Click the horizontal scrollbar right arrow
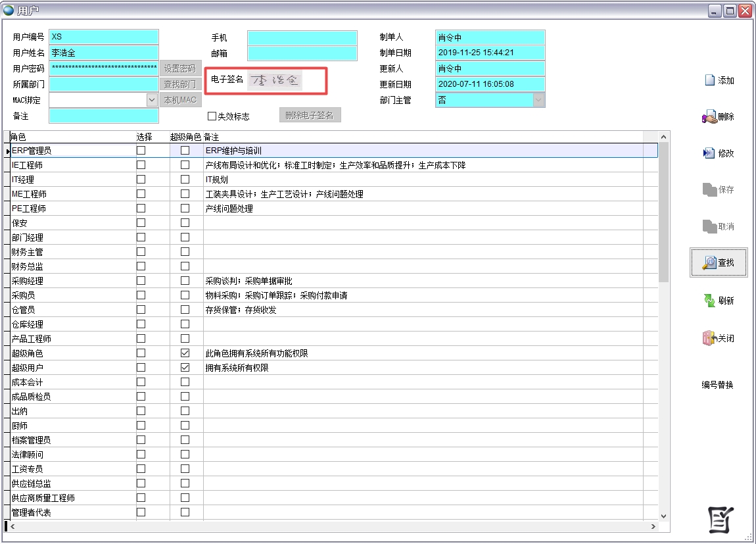 tap(653, 527)
